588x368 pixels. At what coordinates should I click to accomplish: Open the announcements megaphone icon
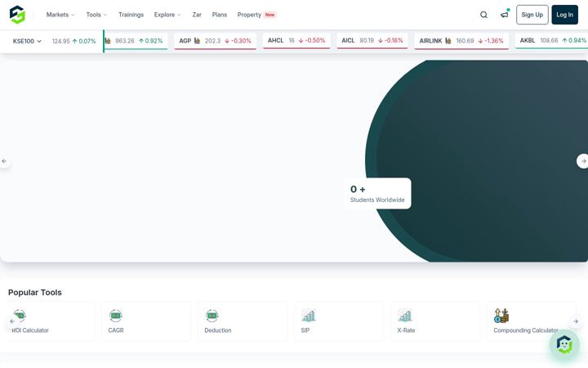click(x=505, y=15)
